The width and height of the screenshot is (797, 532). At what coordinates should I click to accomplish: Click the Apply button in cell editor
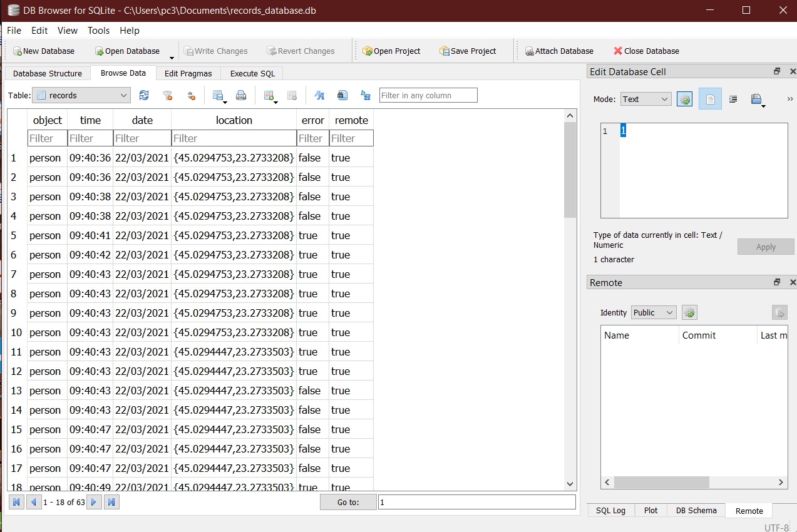766,247
